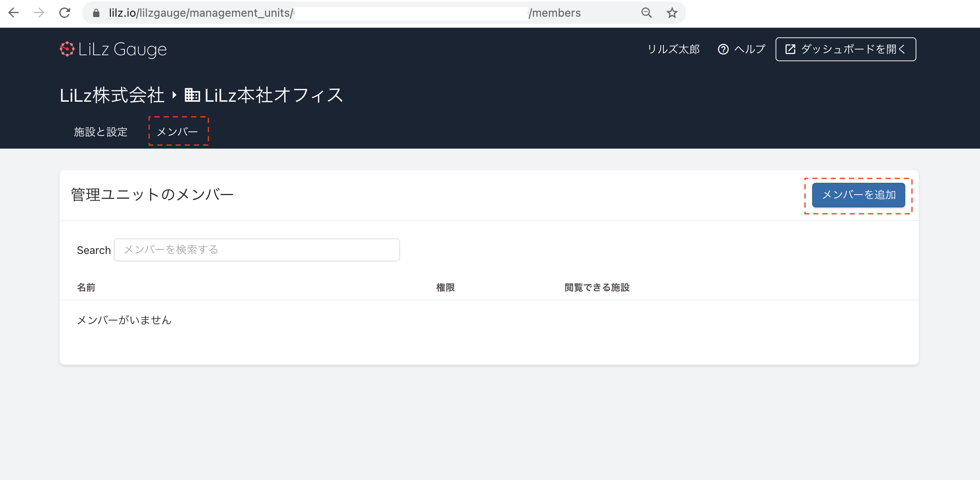Switch to the 施設と設定 tab
The width and height of the screenshot is (980, 480).
click(x=101, y=132)
